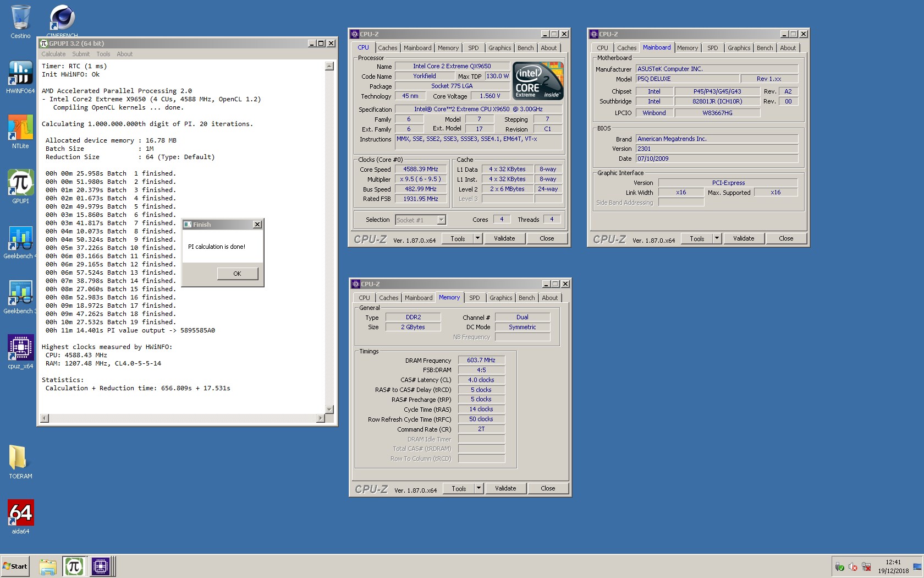Activate the CPU-Z taskbar button
Viewport: 924px width, 578px height.
click(x=101, y=566)
